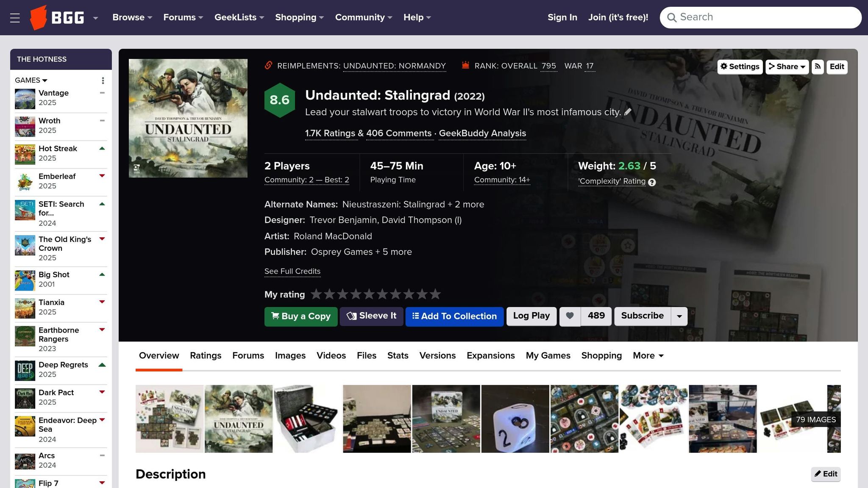This screenshot has width=868, height=488.
Task: Open the Share dropdown
Action: click(787, 67)
